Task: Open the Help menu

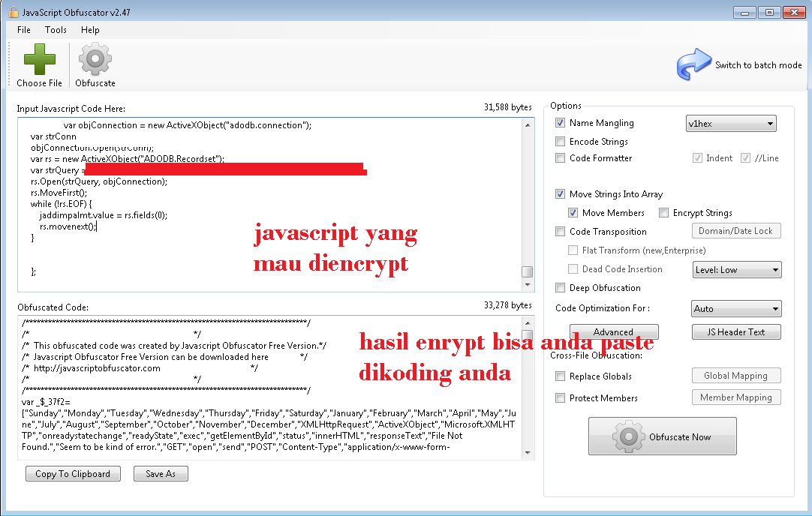Action: point(90,30)
